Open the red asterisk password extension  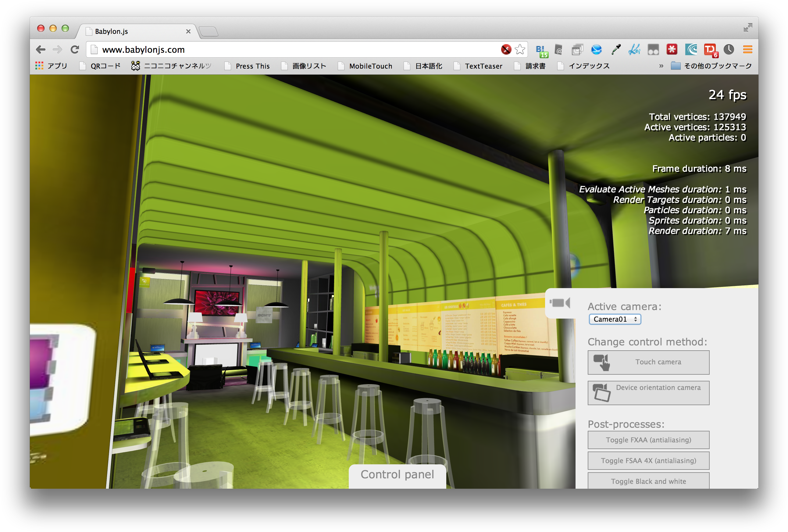pyautogui.click(x=672, y=49)
